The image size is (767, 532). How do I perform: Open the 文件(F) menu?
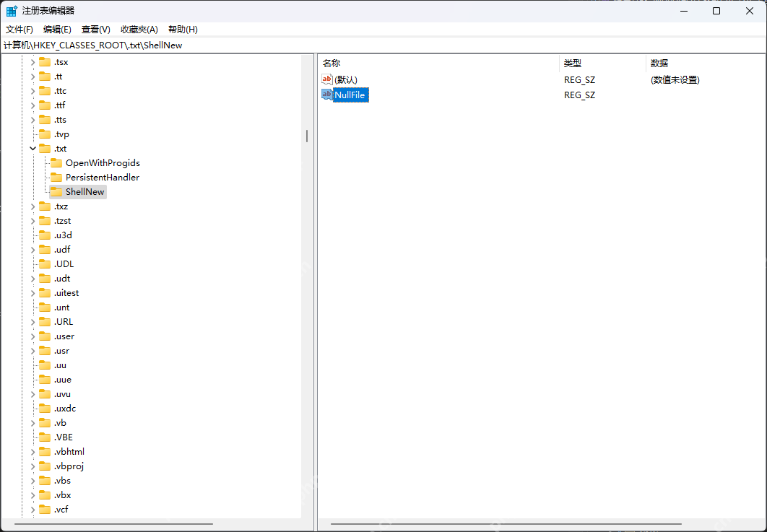[19, 30]
